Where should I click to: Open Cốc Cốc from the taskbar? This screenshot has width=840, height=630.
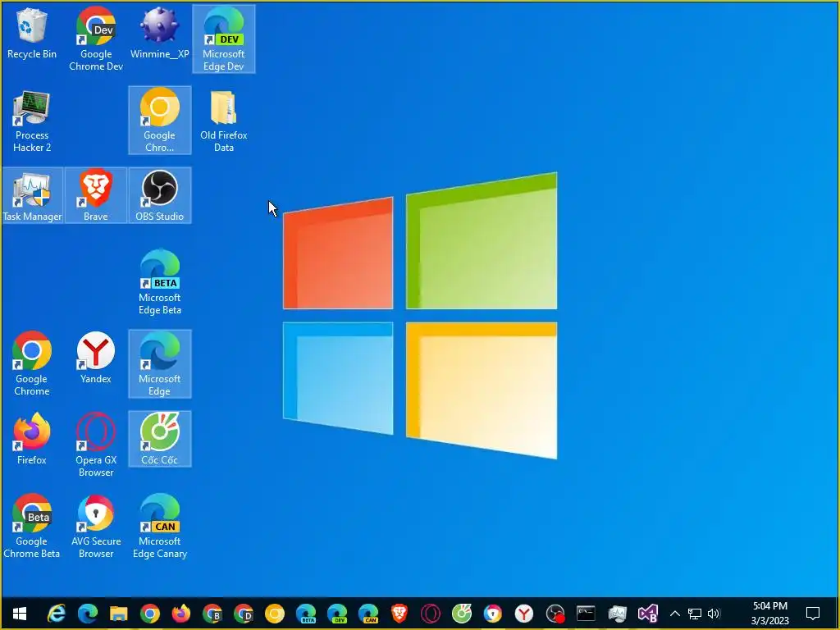coord(462,614)
